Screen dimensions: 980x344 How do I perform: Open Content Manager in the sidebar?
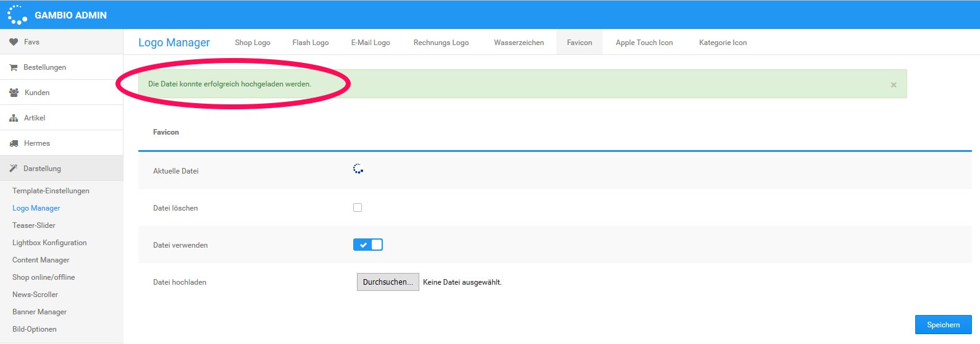41,260
